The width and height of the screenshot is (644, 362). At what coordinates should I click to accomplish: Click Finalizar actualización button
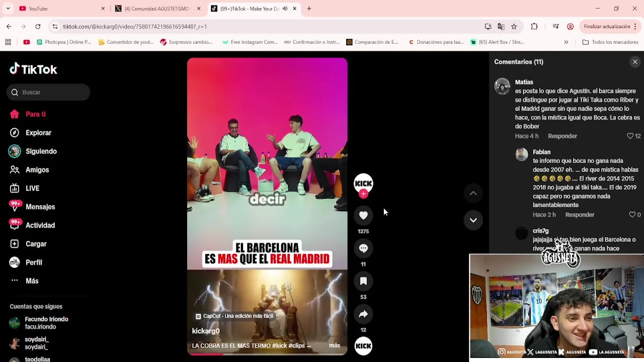(x=607, y=27)
